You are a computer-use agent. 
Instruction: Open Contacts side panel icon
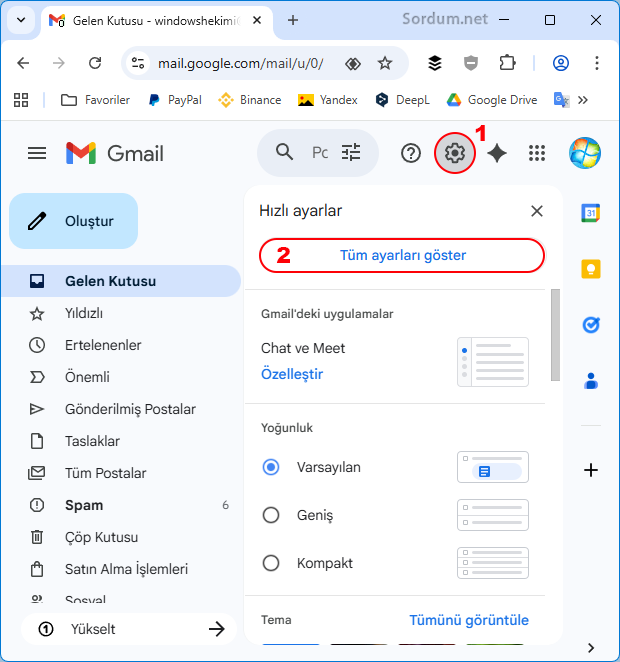click(x=591, y=381)
